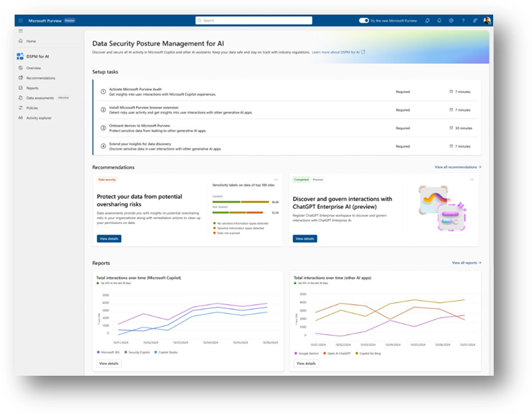
Task: Click the Completed tag on ChatGPT card
Action: pos(302,180)
